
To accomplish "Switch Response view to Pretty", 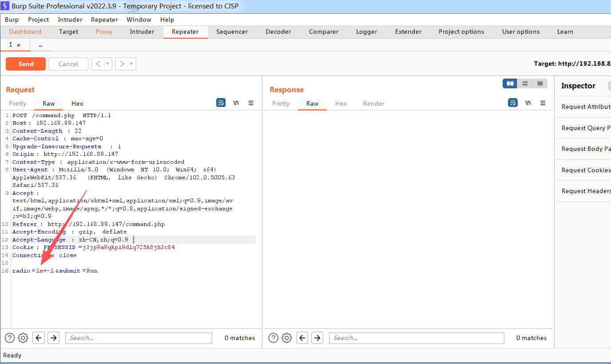I will (x=281, y=103).
